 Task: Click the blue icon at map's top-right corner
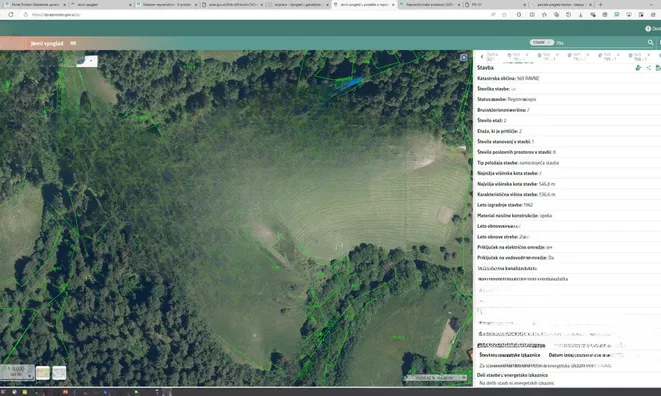(464, 57)
